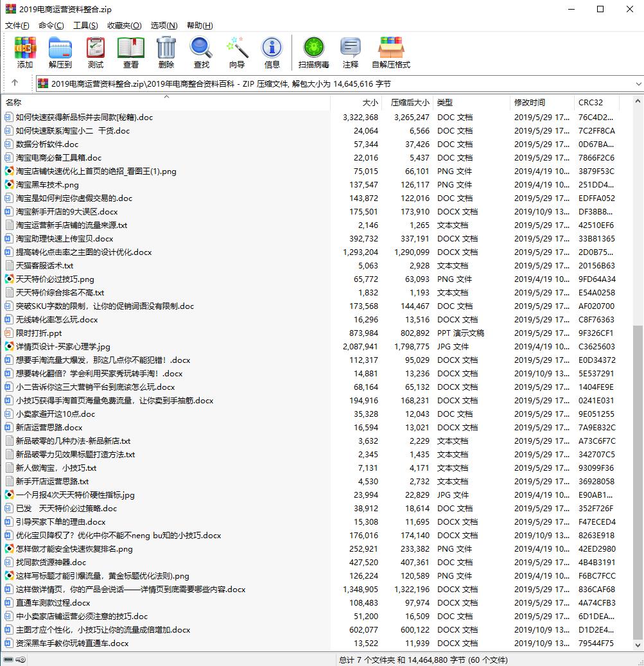Image resolution: width=644 pixels, height=666 pixels.
Task: Sort by Type (类型) column header
Action: (471, 102)
